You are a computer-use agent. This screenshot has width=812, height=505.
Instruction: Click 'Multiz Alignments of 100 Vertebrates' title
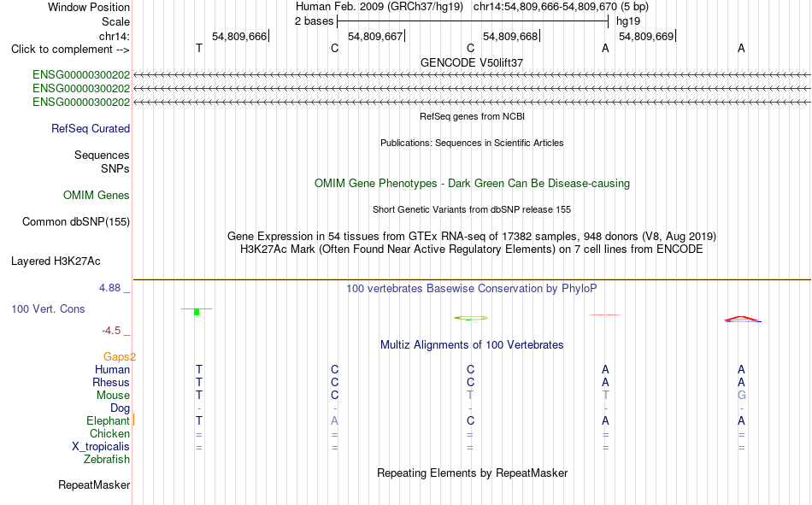click(472, 345)
